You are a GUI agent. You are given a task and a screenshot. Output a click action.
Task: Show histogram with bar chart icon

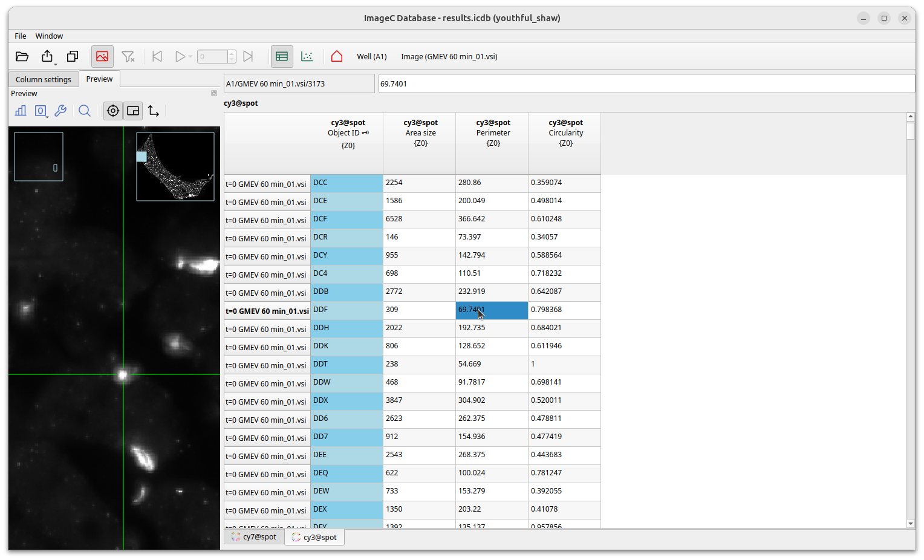click(21, 111)
